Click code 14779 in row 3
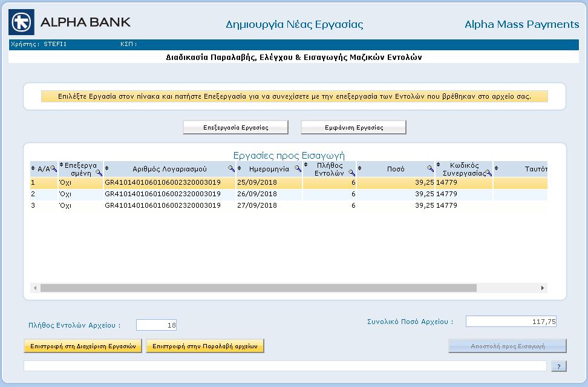 (446, 206)
